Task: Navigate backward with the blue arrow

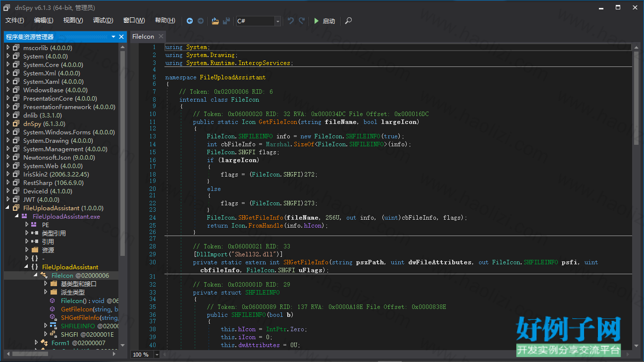Action: coord(190,21)
